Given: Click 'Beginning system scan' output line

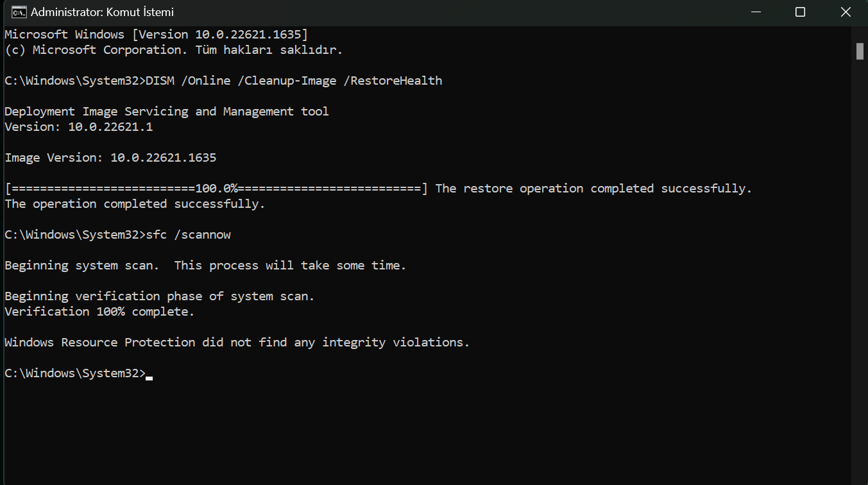Looking at the screenshot, I should (205, 266).
